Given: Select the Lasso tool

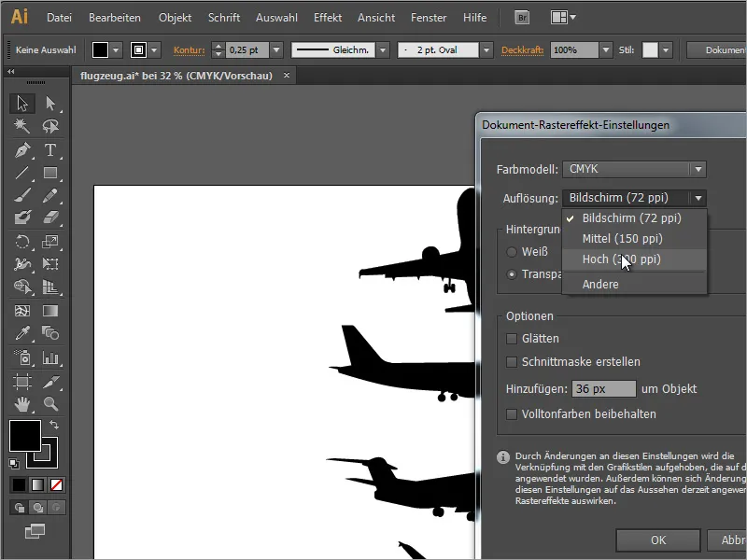Looking at the screenshot, I should (50, 126).
